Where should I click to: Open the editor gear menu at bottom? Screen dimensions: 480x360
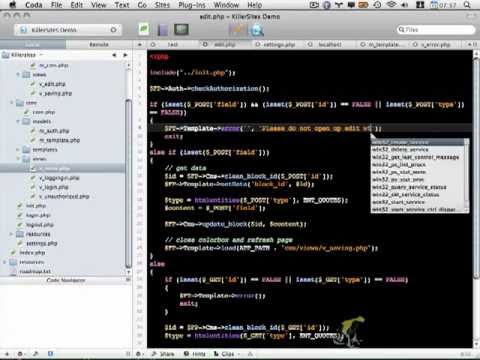[x=139, y=354]
